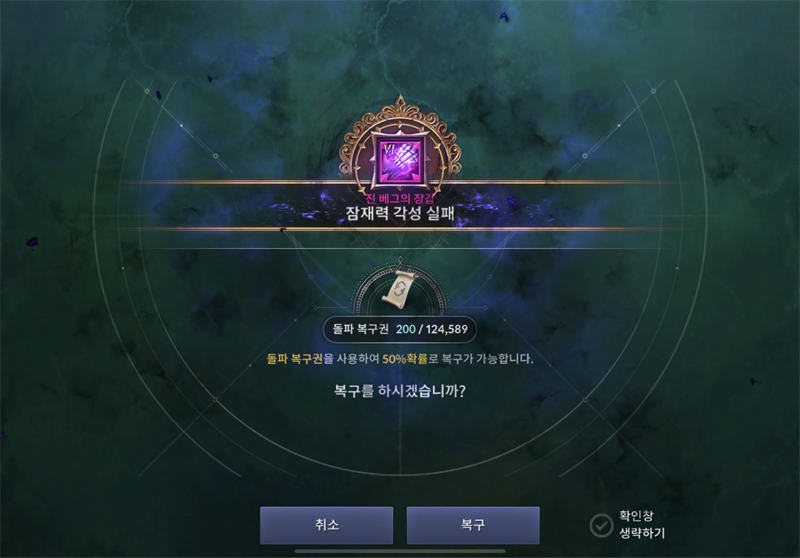
Task: Click the home indicator bar at the bottom
Action: tap(400, 551)
